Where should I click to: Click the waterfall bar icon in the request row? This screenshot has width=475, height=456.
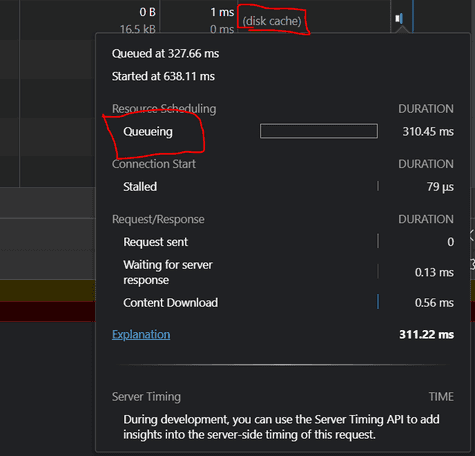[x=399, y=18]
